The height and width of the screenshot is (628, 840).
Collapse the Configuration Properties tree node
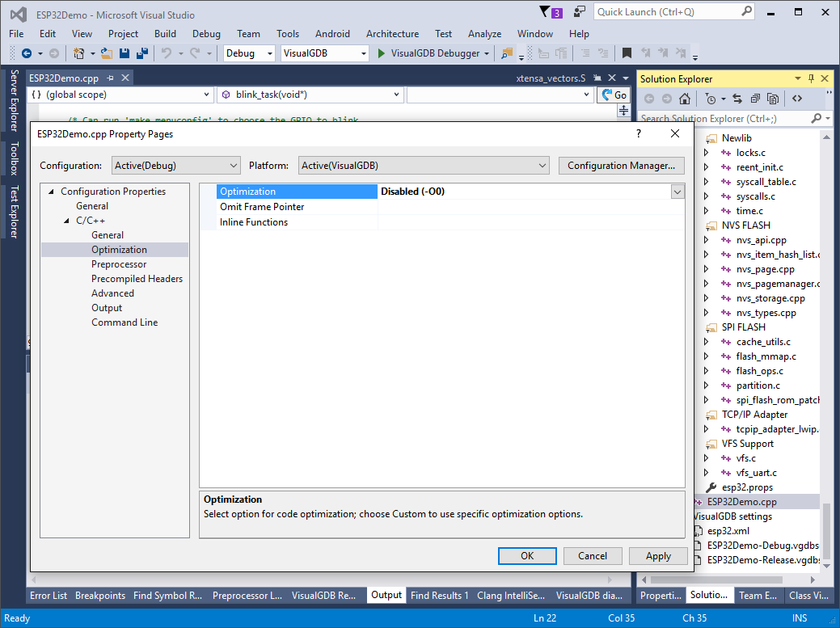(x=52, y=192)
